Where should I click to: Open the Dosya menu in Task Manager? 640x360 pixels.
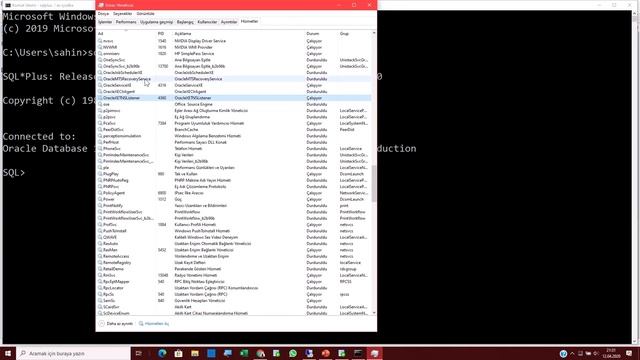[x=103, y=13]
